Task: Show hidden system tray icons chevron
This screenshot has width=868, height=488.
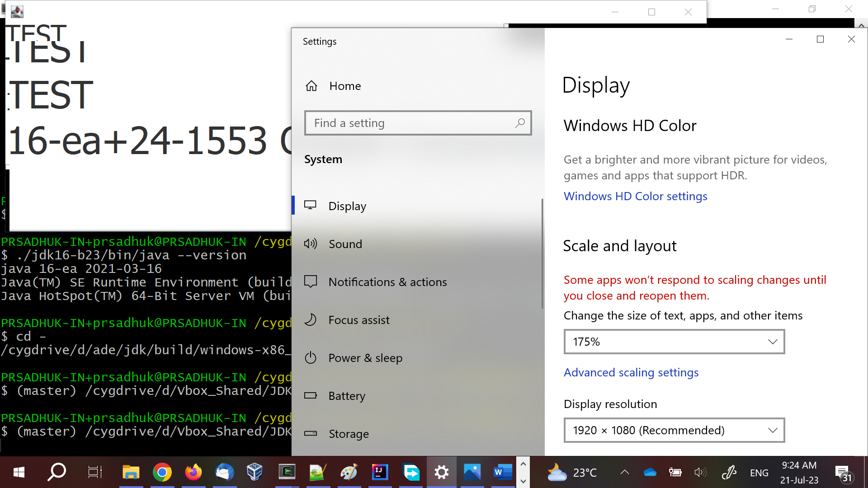Action: (624, 473)
